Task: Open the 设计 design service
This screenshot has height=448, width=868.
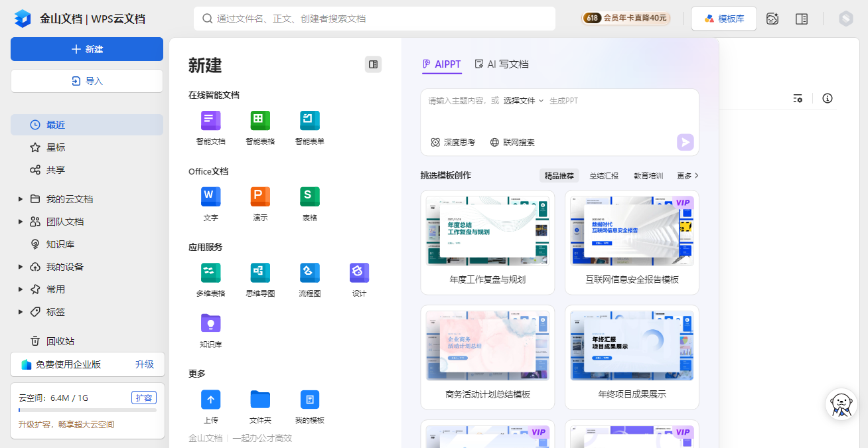Action: click(359, 279)
